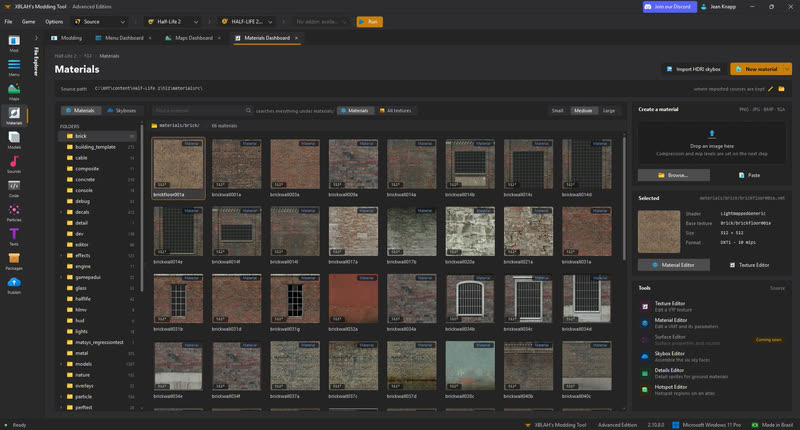Click the Run button
This screenshot has width=800, height=430.
(x=369, y=21)
